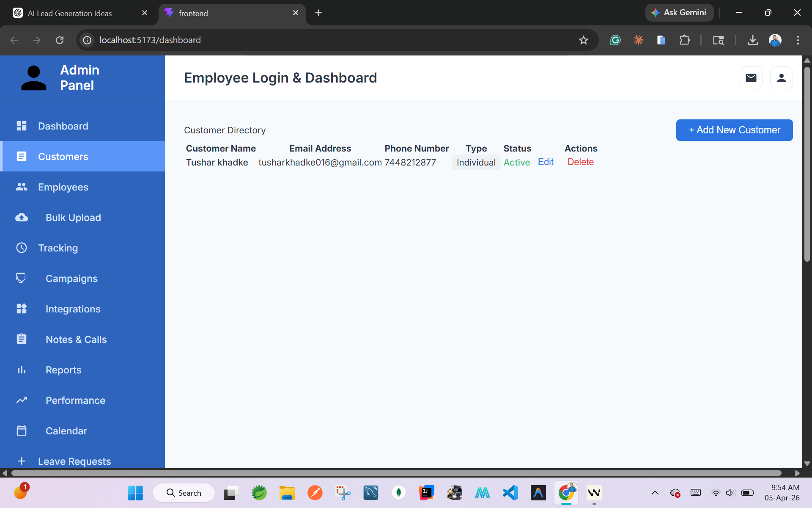Image resolution: width=812 pixels, height=508 pixels.
Task: Open the Dashboard menu item
Action: 82,126
